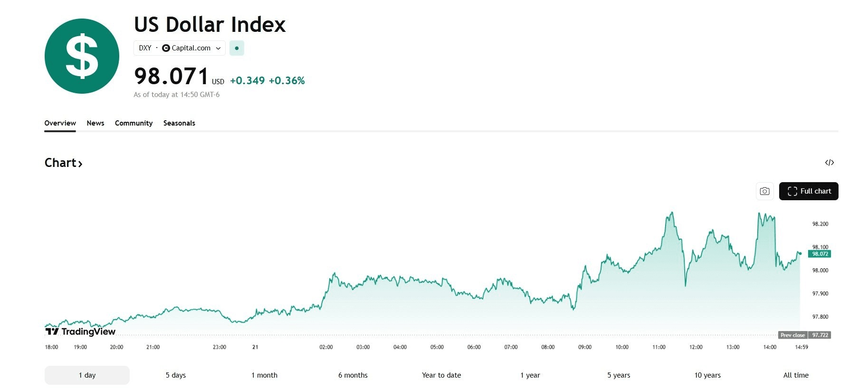
Task: Take a chart snapshot with camera icon
Action: [764, 191]
